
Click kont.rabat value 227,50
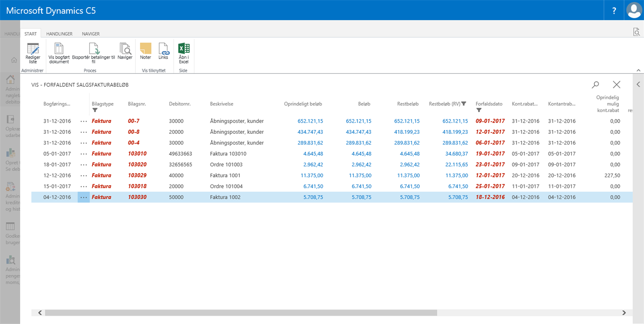pyautogui.click(x=612, y=175)
